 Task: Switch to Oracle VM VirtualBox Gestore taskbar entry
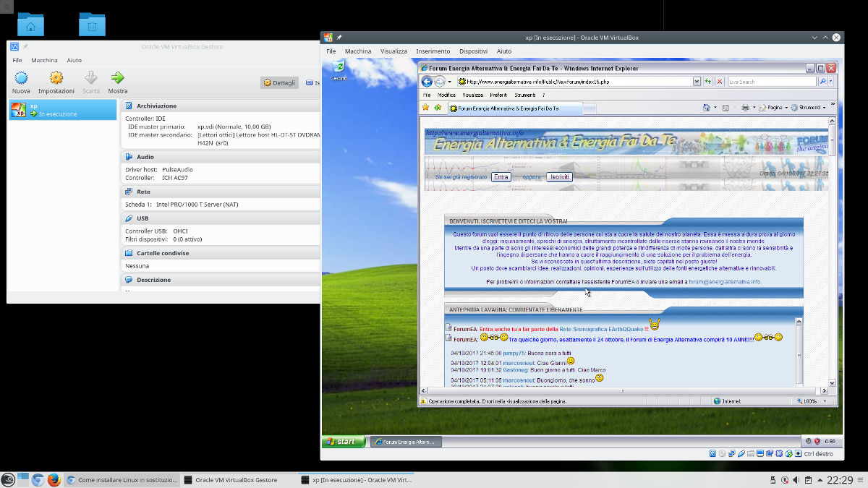click(x=237, y=479)
